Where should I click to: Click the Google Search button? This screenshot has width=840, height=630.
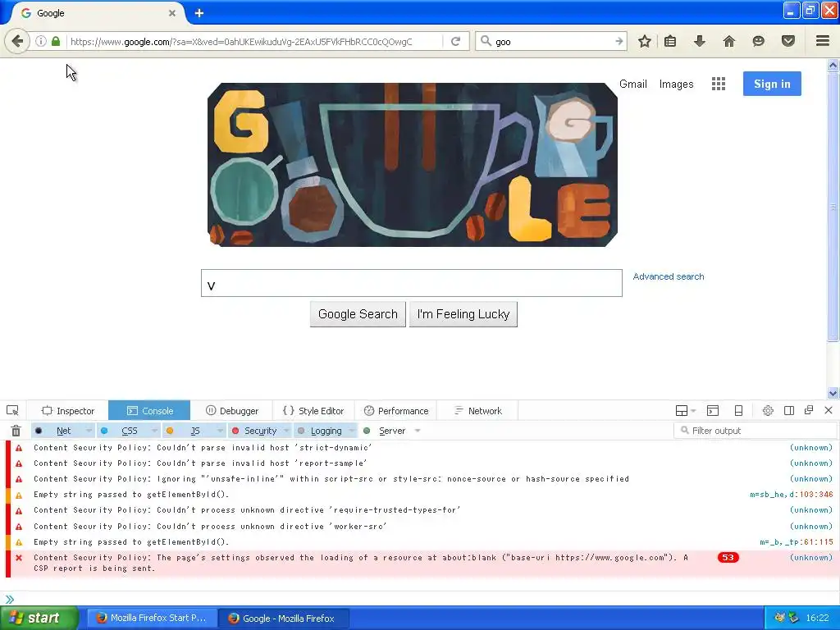[358, 314]
